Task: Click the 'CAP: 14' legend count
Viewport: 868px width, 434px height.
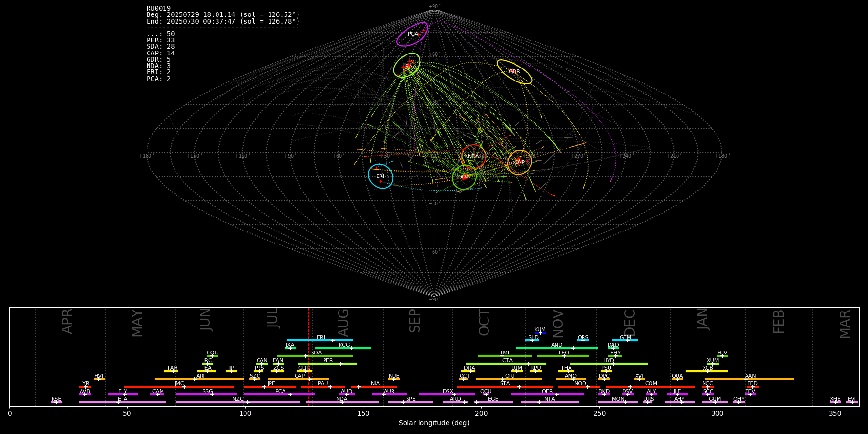Action: coord(161,54)
